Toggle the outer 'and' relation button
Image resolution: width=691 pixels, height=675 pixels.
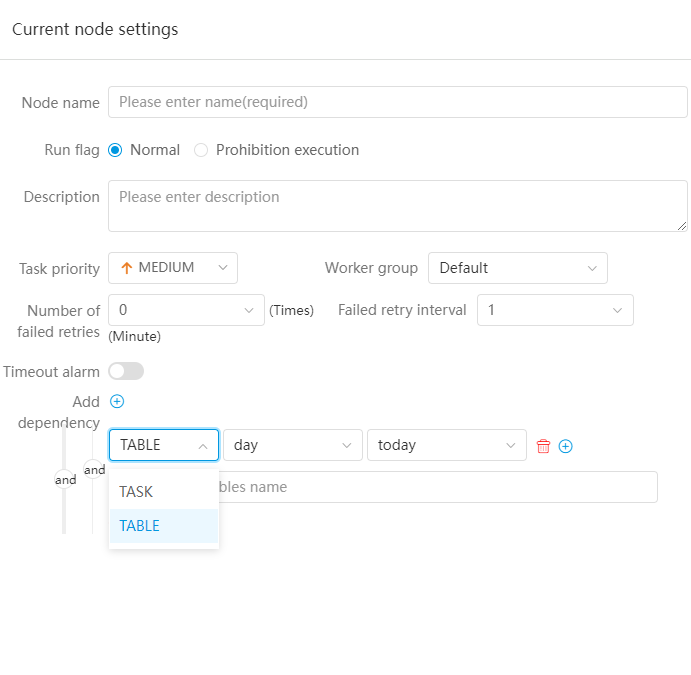[x=65, y=480]
